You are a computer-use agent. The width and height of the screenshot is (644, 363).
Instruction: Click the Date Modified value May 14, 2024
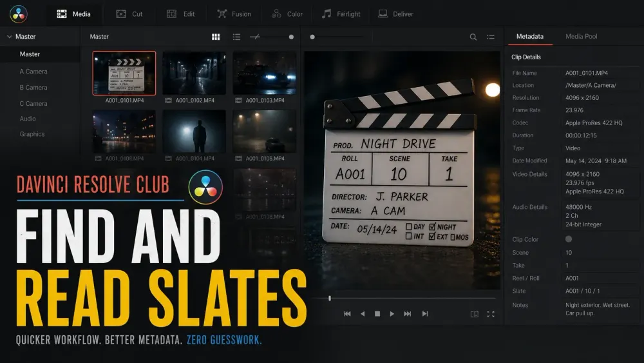pos(596,161)
